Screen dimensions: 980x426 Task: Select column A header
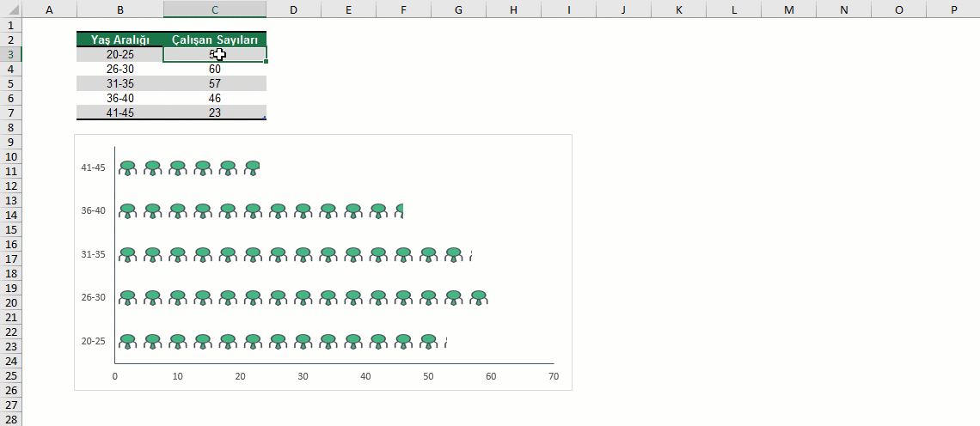tap(50, 9)
